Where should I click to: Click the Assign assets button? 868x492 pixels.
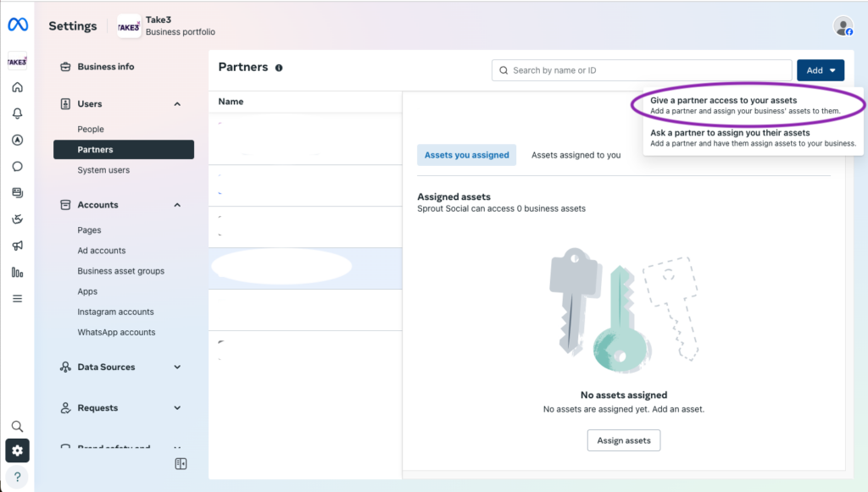[x=624, y=440]
